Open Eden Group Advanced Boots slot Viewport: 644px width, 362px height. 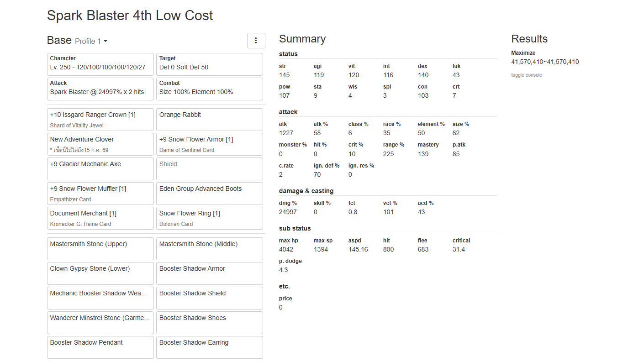[x=209, y=194]
